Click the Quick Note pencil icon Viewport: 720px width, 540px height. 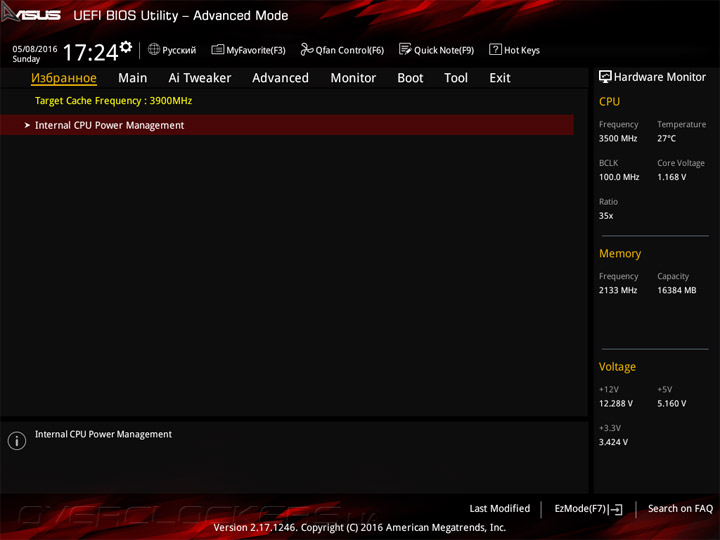pos(405,49)
